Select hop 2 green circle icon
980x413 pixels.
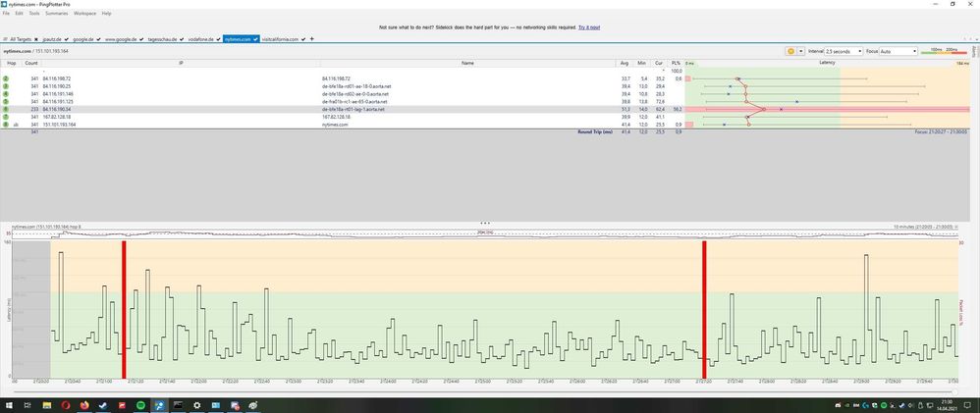tap(6, 78)
